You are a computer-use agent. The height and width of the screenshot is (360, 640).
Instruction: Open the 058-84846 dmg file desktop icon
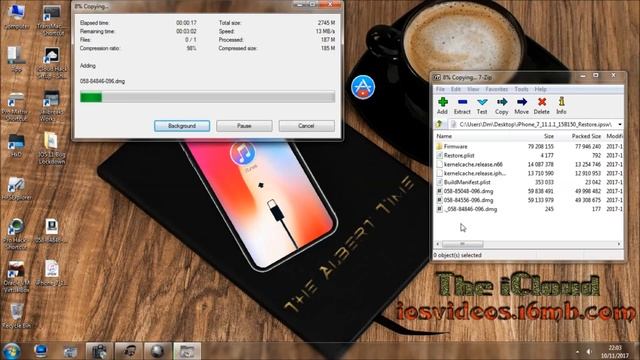point(51,231)
